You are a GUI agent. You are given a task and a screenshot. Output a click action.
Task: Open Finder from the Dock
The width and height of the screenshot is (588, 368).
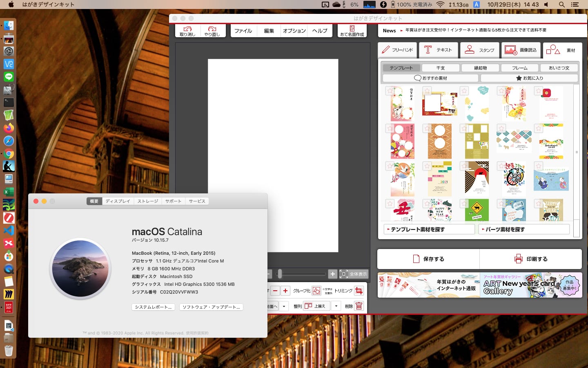tap(9, 25)
